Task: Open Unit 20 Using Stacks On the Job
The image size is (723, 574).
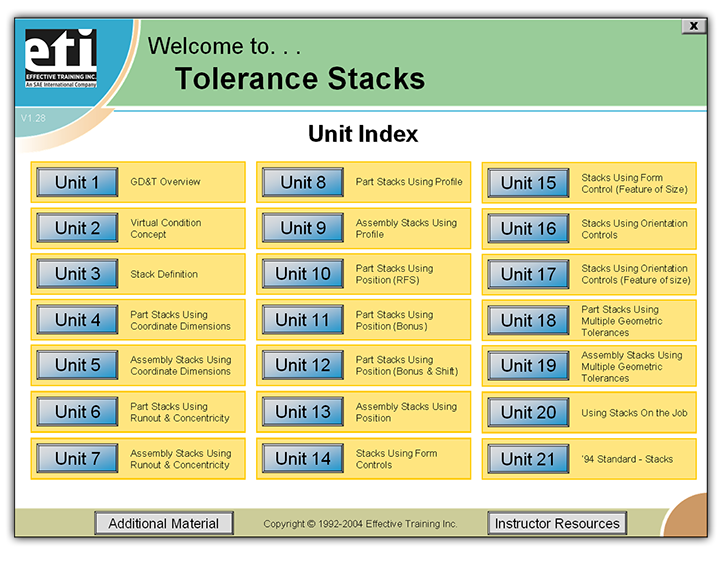Action: [x=528, y=413]
